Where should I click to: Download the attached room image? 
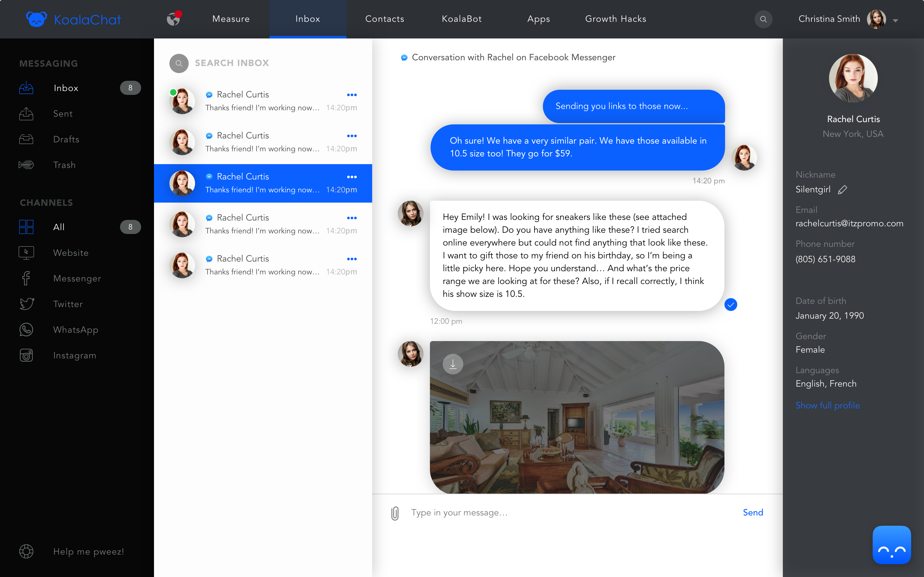pyautogui.click(x=453, y=364)
